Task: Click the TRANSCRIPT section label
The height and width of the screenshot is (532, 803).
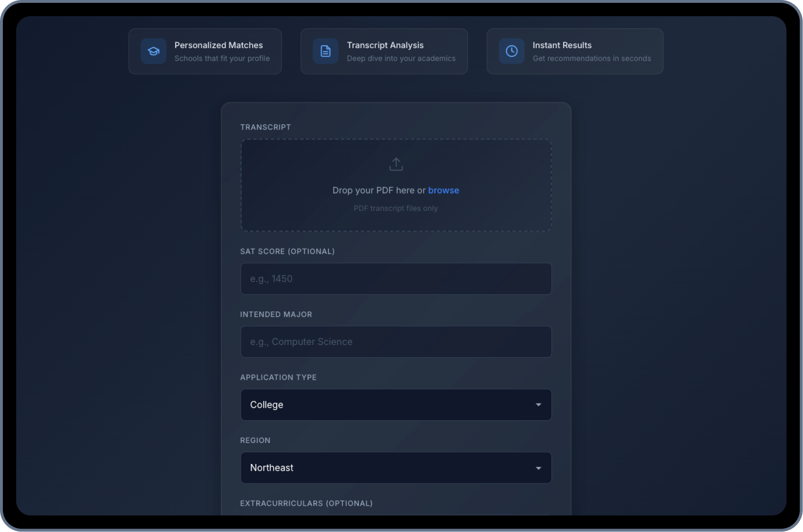Action: pyautogui.click(x=265, y=127)
